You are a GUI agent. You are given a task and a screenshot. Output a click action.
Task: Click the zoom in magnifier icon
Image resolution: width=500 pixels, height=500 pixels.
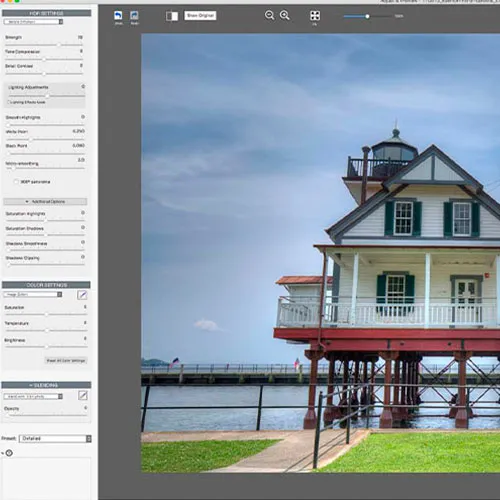pos(285,15)
